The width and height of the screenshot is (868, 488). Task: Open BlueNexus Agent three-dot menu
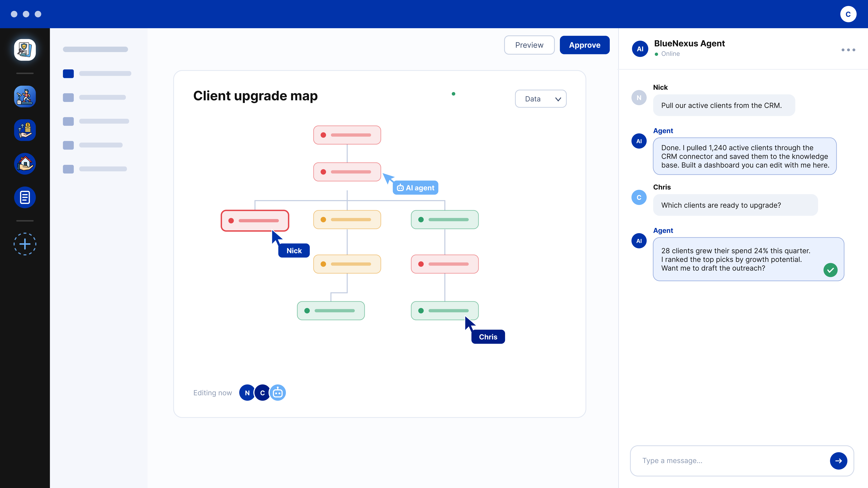[x=848, y=50]
